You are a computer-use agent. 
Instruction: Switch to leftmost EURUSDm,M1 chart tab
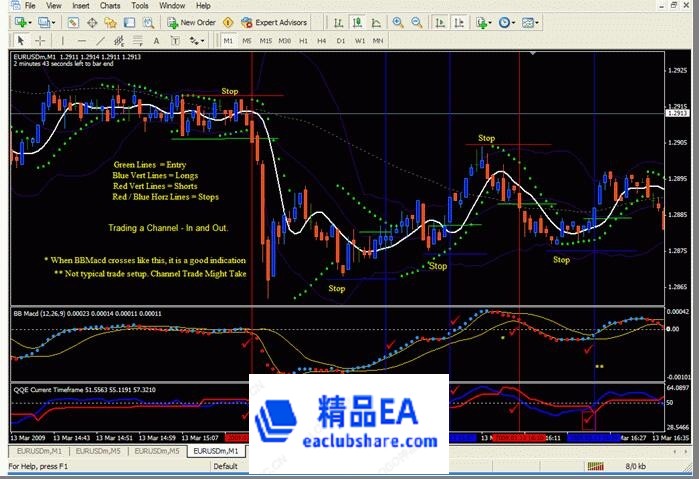[x=36, y=451]
